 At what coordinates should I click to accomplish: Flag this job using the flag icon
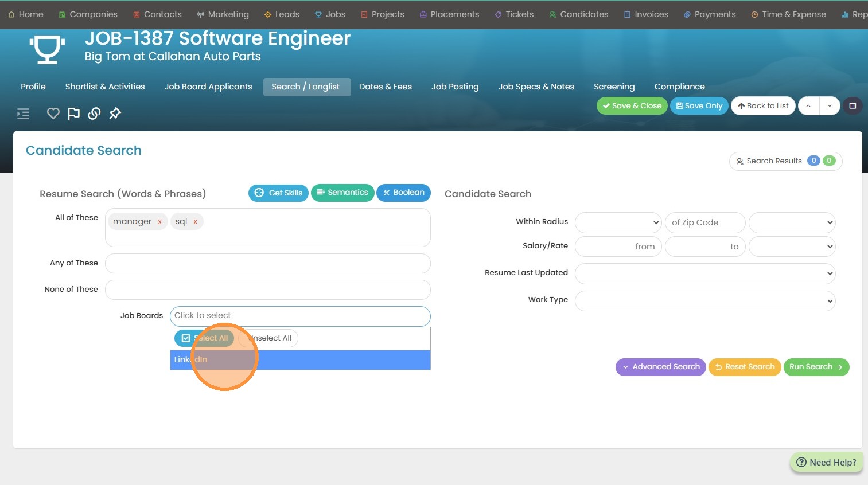[73, 114]
